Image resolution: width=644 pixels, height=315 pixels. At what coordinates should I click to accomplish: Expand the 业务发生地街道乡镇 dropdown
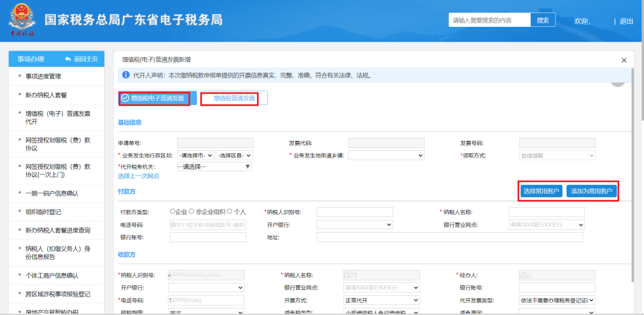click(386, 155)
